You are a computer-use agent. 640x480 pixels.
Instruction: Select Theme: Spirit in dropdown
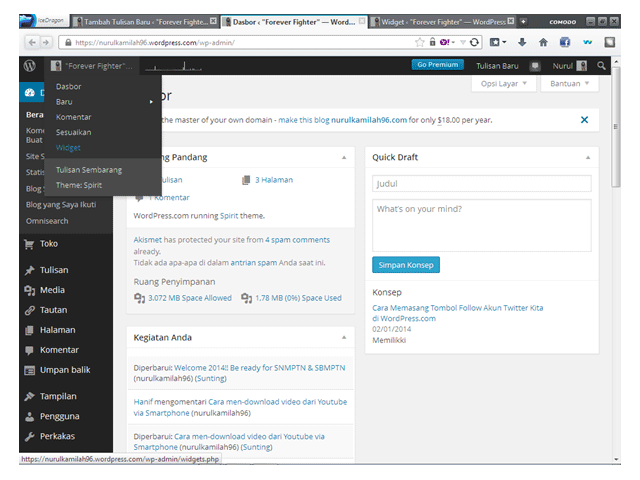[x=79, y=185]
